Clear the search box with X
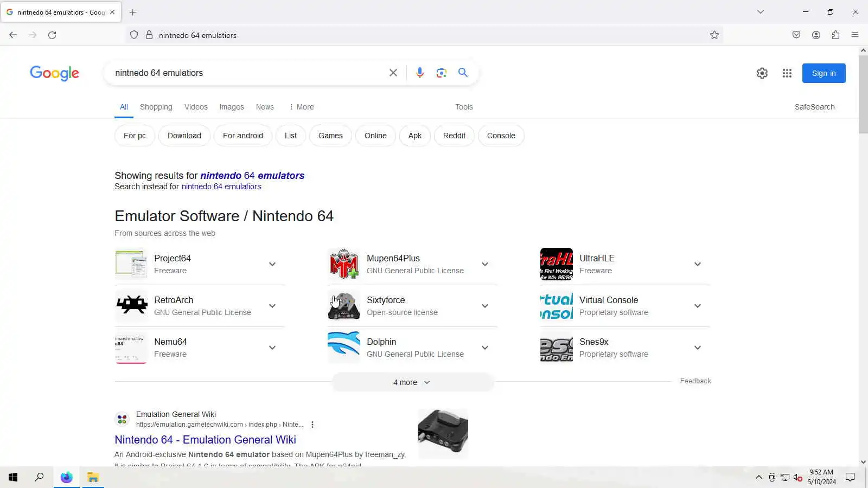 [x=393, y=73]
